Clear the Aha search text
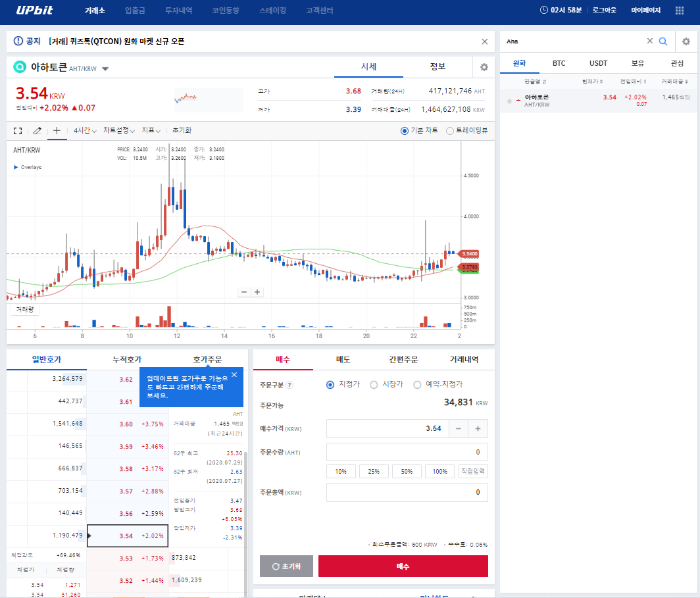 [649, 41]
